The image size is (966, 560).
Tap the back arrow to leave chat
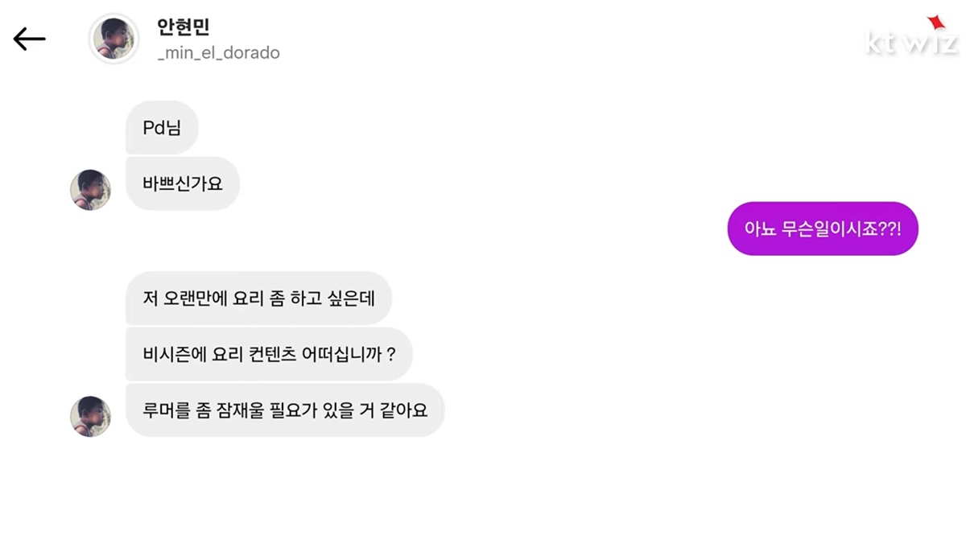coord(29,39)
